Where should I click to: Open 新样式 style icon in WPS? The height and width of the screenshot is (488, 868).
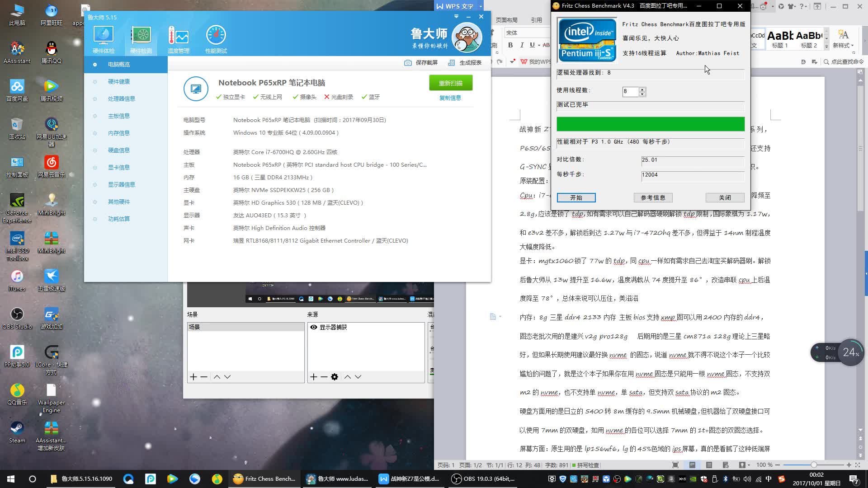[843, 38]
